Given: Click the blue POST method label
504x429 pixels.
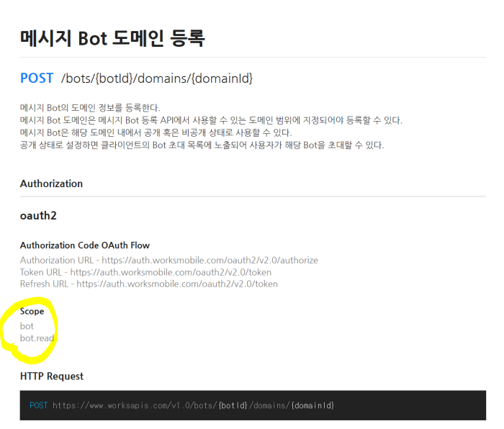Looking at the screenshot, I should pyautogui.click(x=37, y=78).
